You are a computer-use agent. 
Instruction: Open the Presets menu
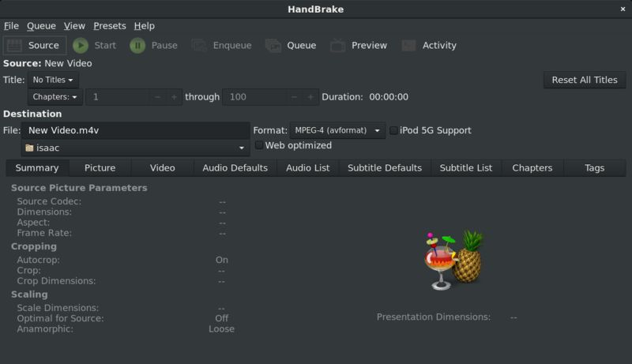click(110, 26)
